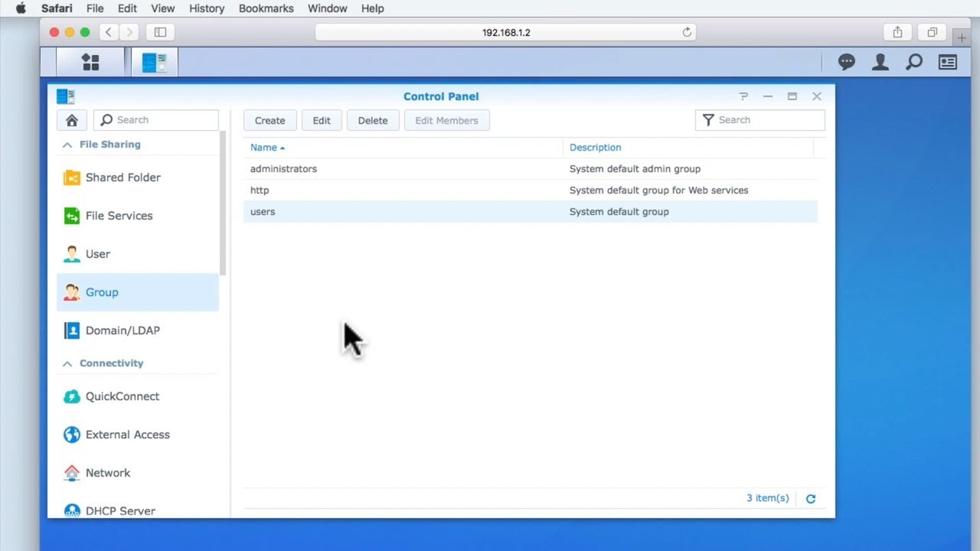
Task: Go back in Safari
Action: coord(109,32)
